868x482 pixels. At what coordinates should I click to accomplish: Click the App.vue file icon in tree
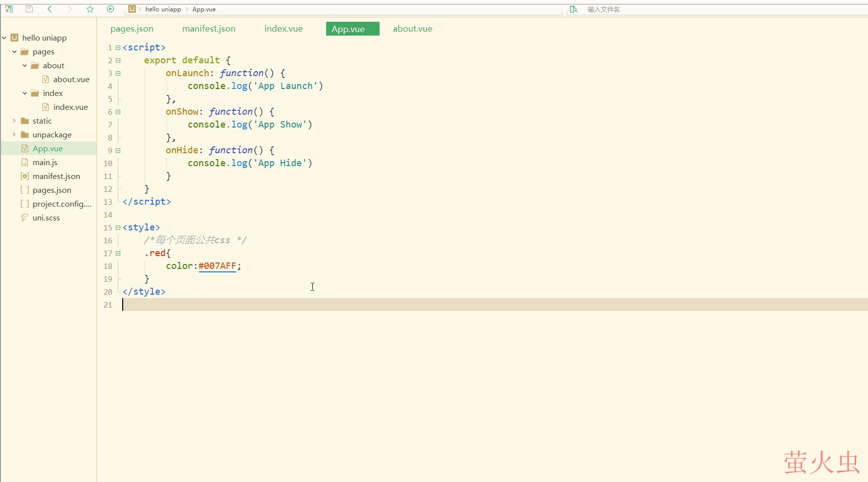click(25, 148)
